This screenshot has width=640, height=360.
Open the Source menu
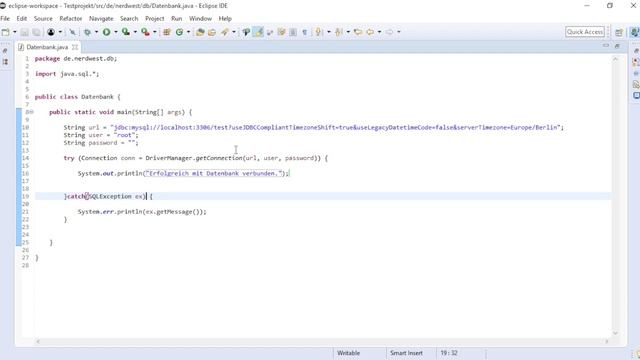point(43,19)
